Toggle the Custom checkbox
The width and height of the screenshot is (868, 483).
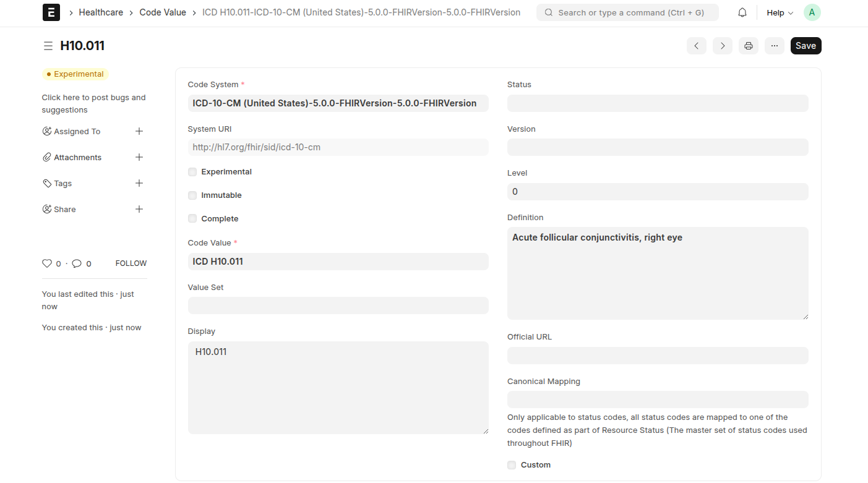(x=512, y=465)
